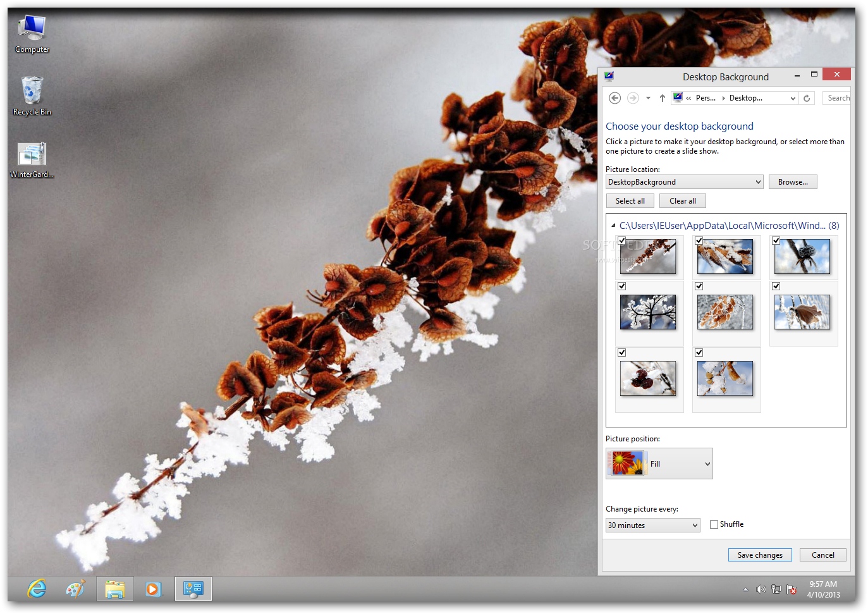The image size is (868, 614).
Task: Uncheck the single brown leaf picture checkbox
Action: pyautogui.click(x=776, y=286)
